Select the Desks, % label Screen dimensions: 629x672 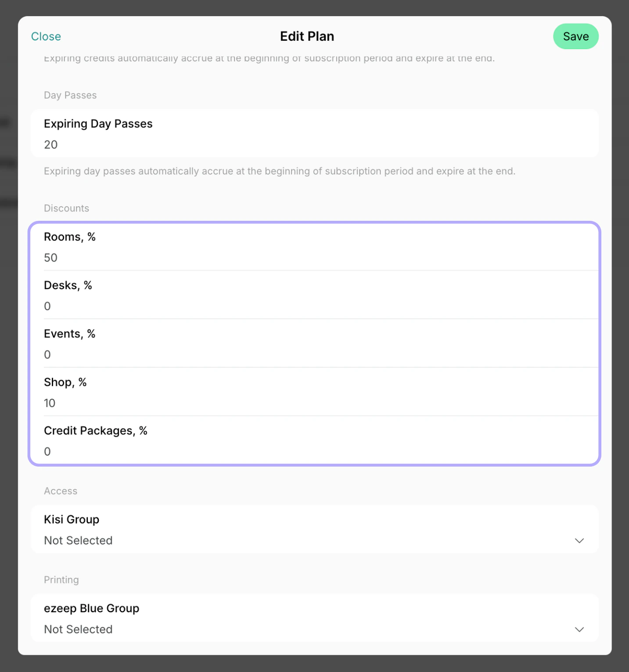[x=68, y=285]
